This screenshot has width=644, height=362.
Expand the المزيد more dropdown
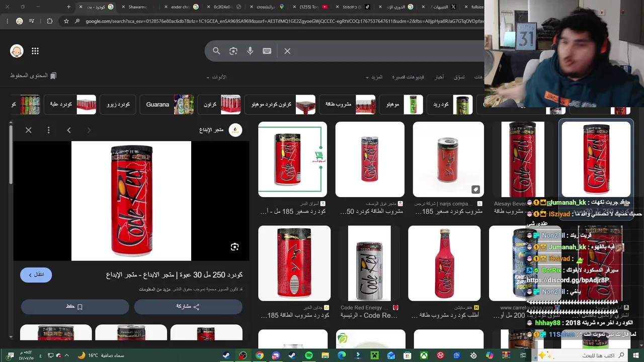374,77
